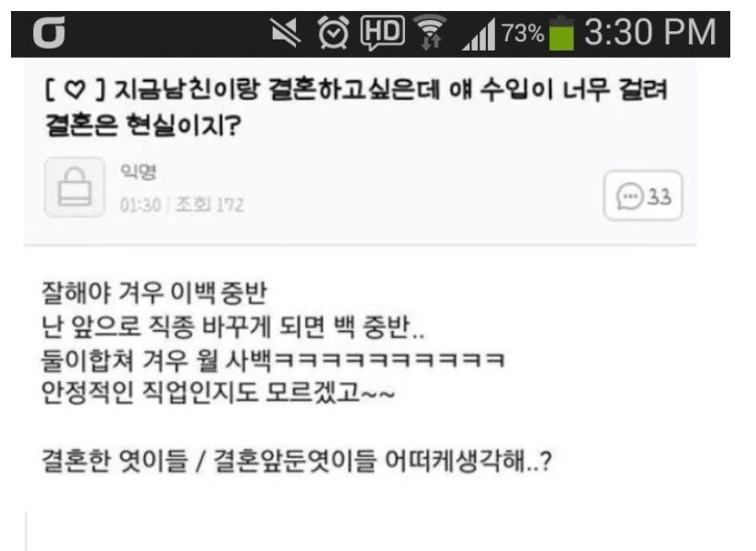Open the 33 comments button
Viewport: 756px width, 551px height.
(643, 196)
